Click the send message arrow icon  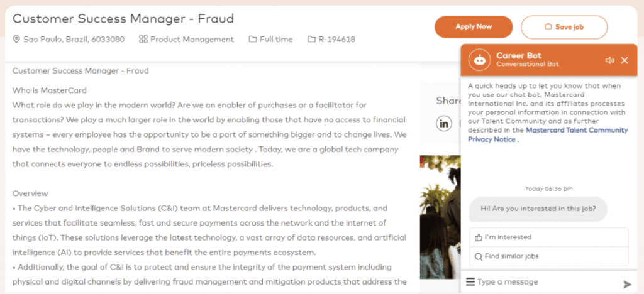tap(627, 284)
